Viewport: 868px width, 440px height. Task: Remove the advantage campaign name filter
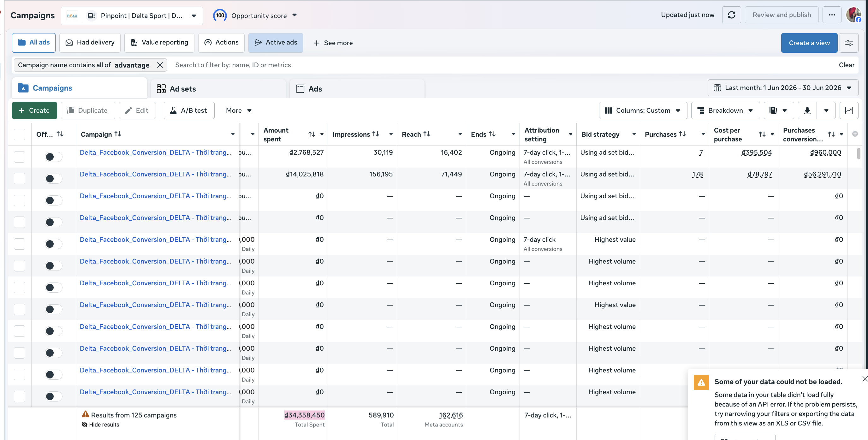coord(160,65)
